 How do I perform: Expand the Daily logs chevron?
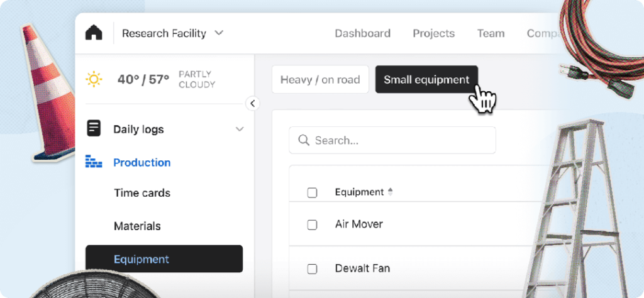pyautogui.click(x=239, y=130)
